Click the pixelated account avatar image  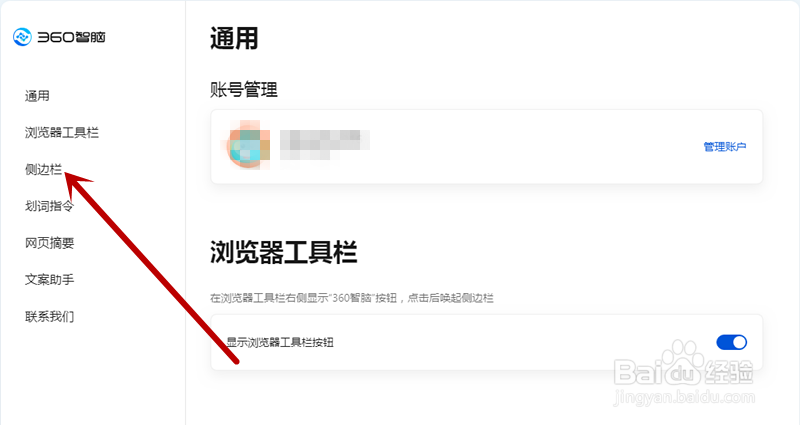coord(248,145)
